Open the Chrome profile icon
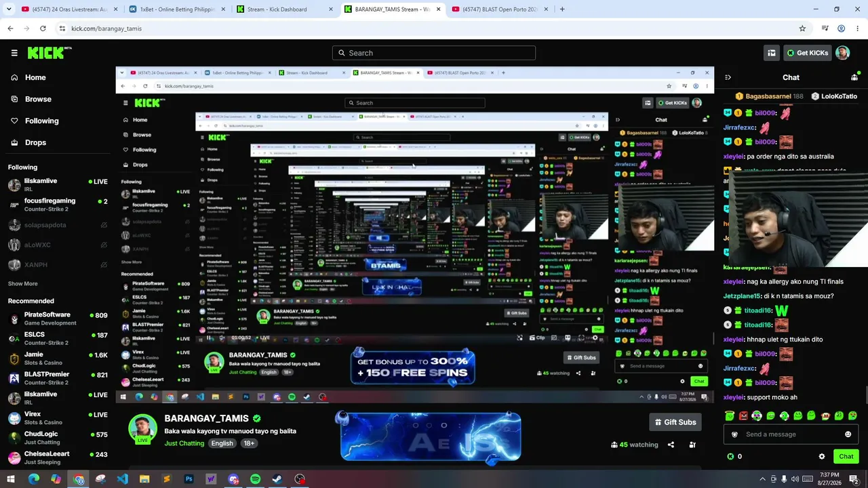This screenshot has height=488, width=868. 841,28
